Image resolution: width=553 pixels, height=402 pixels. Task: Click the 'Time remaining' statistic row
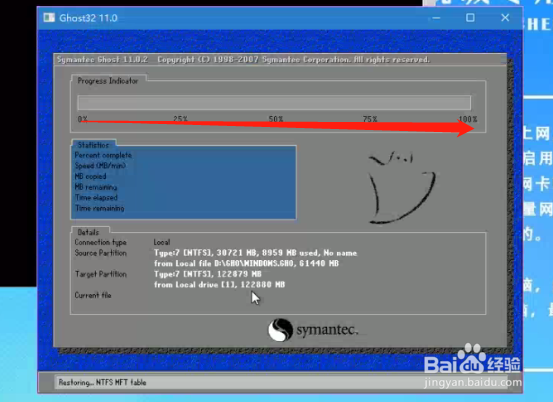coord(99,208)
